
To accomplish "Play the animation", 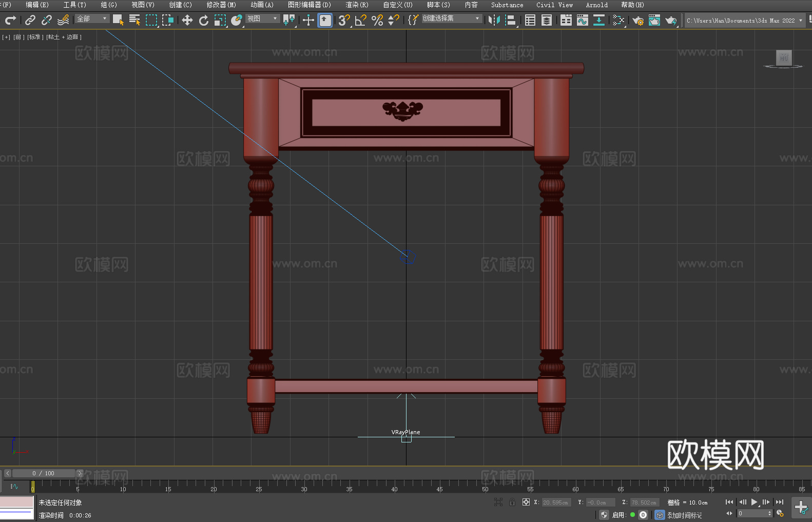I will tap(754, 502).
